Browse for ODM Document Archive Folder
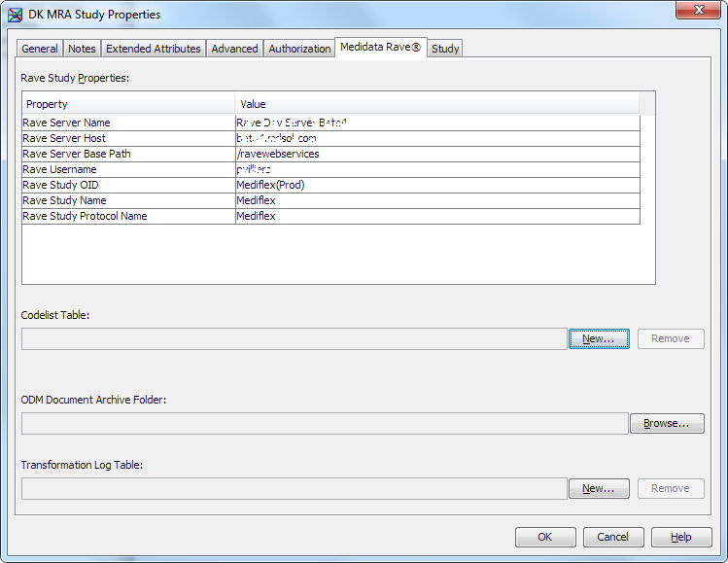Viewport: 728px width, 563px height. pos(667,423)
